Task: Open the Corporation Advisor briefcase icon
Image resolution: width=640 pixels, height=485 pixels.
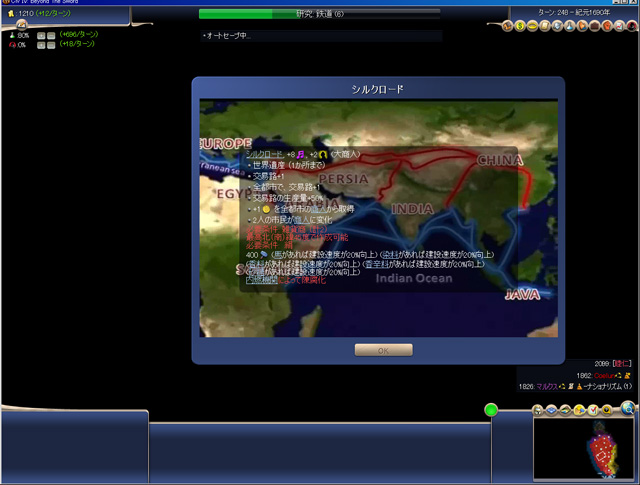Action: 595,26
